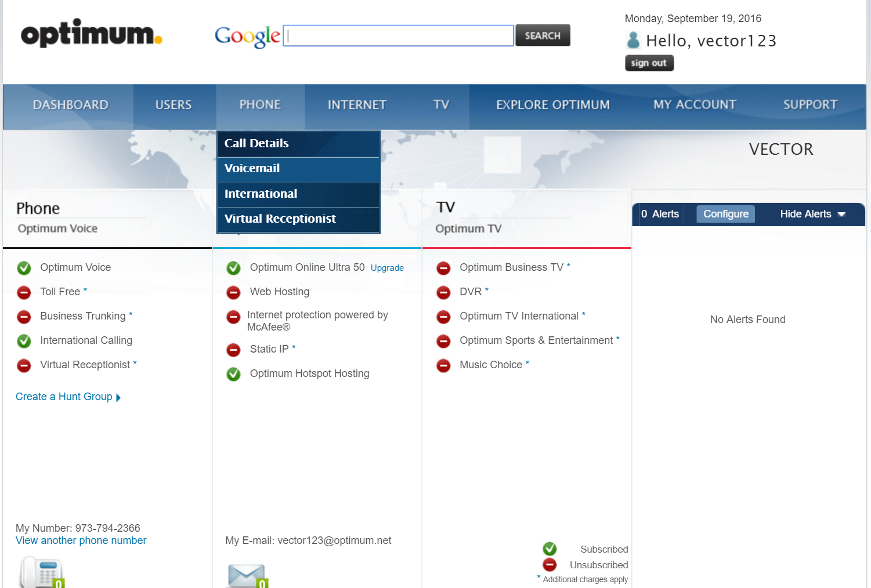Click the red icon beside Music Choice
This screenshot has height=588, width=871.
(443, 365)
